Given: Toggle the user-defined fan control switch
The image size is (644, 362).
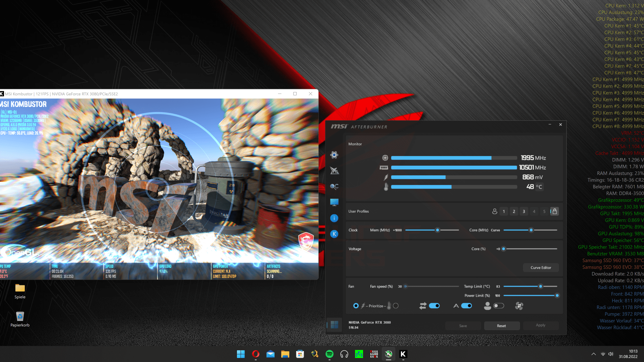Looking at the screenshot, I should point(499,306).
